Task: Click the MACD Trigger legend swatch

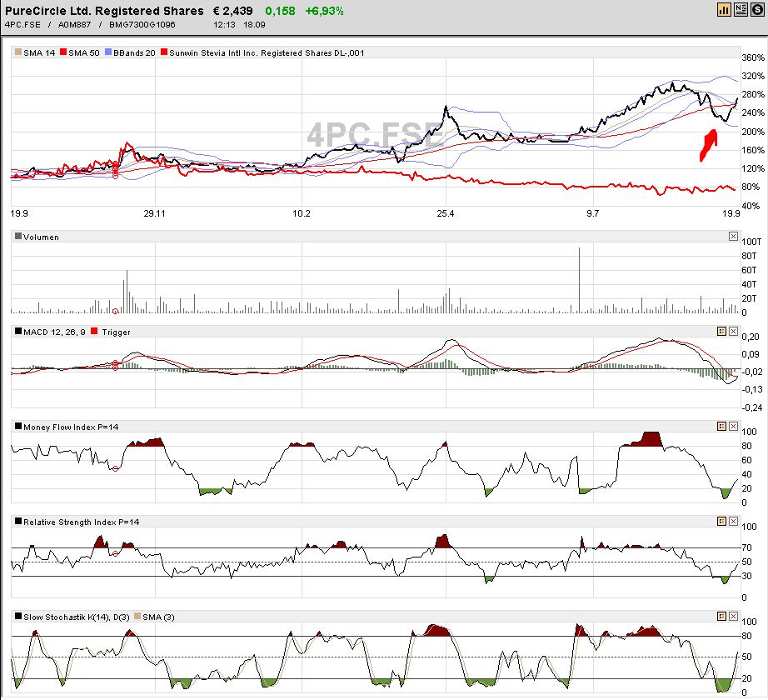Action: (94, 332)
